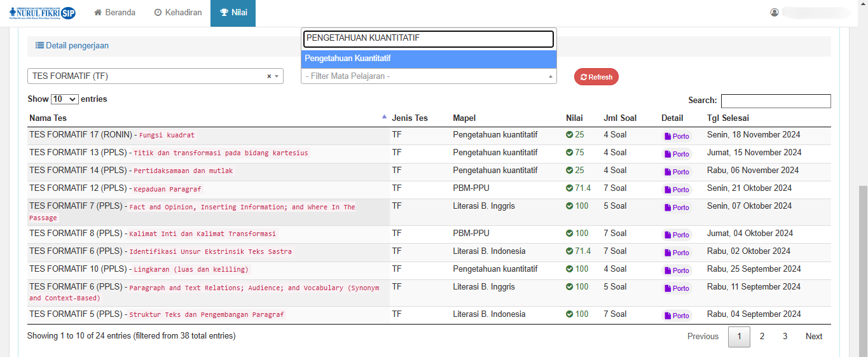
Task: Open Porto detail for TES FORMATIF 10
Action: coord(677,270)
